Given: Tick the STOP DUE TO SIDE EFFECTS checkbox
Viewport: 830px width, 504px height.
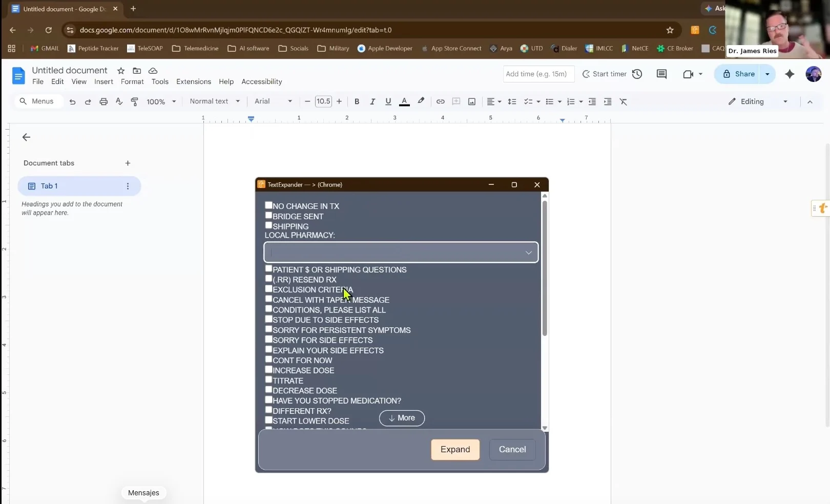Looking at the screenshot, I should 268,319.
